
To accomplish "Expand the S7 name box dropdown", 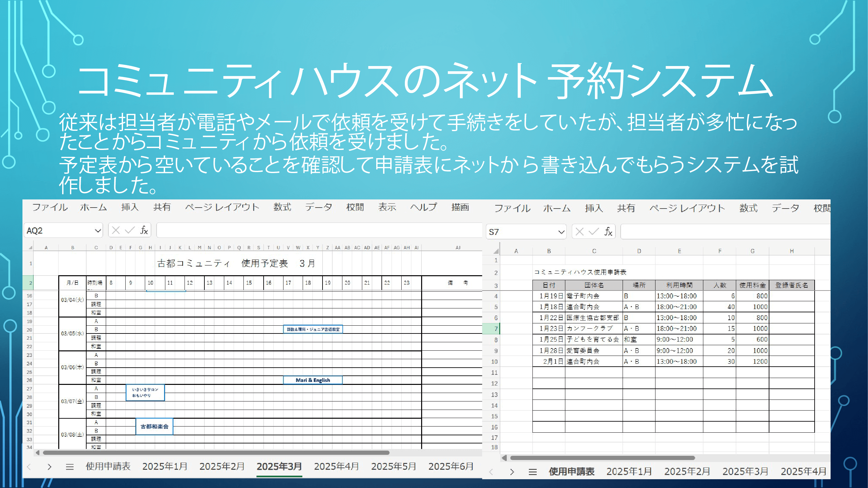I will click(x=561, y=232).
